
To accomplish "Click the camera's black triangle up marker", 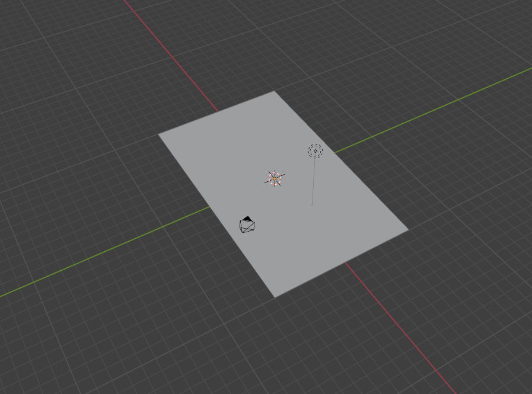I will [x=247, y=219].
